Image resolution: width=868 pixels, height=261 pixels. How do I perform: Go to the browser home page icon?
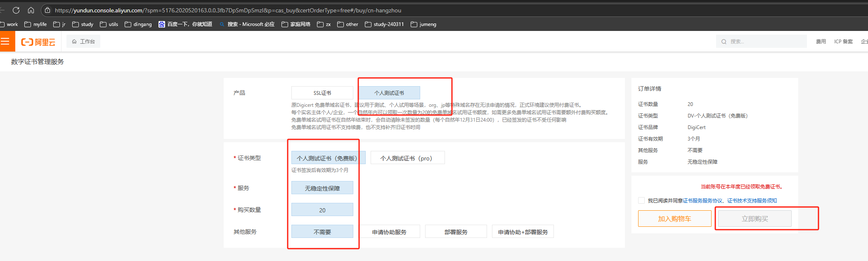click(31, 10)
